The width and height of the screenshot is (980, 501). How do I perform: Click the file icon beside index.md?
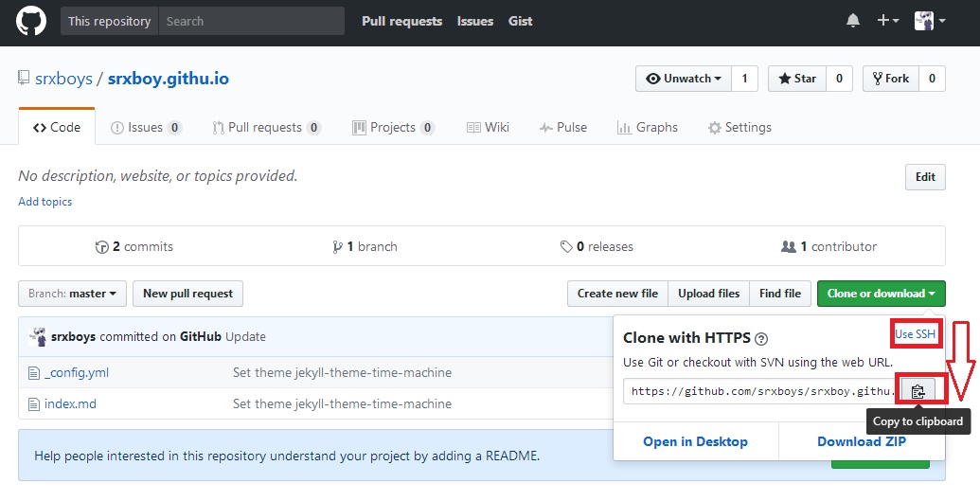click(x=34, y=404)
